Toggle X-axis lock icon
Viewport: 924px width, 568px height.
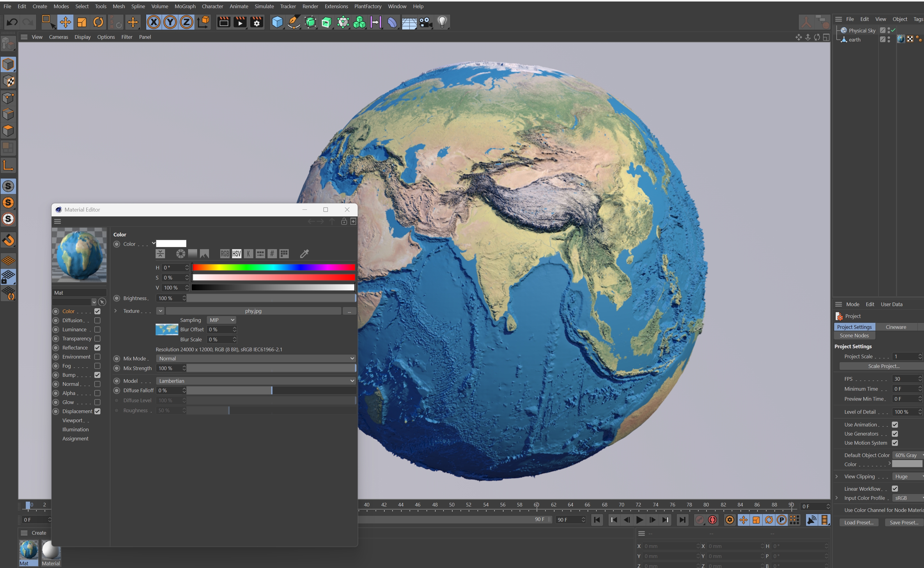point(153,22)
